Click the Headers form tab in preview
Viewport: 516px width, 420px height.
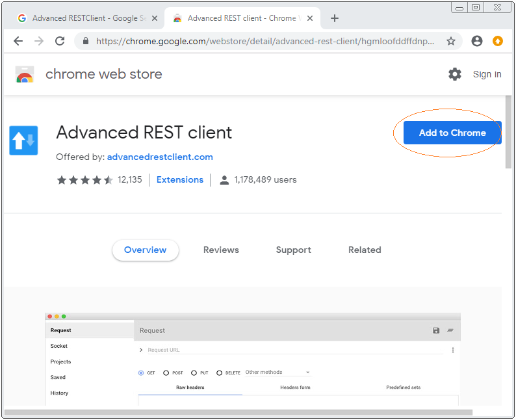(x=295, y=387)
